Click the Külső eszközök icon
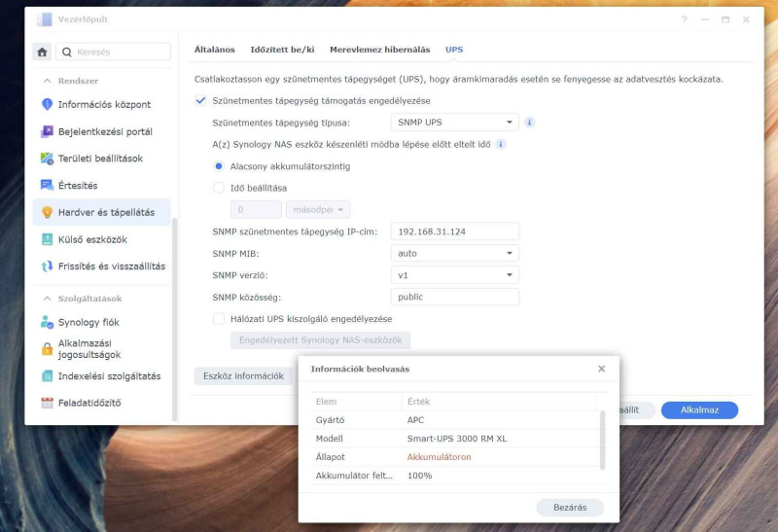This screenshot has height=532, width=778. coord(47,239)
